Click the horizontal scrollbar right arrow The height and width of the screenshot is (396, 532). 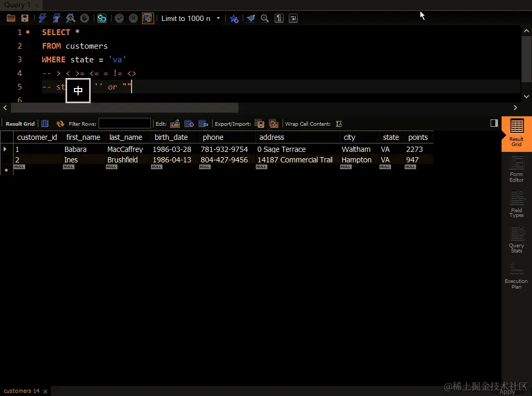(515, 107)
